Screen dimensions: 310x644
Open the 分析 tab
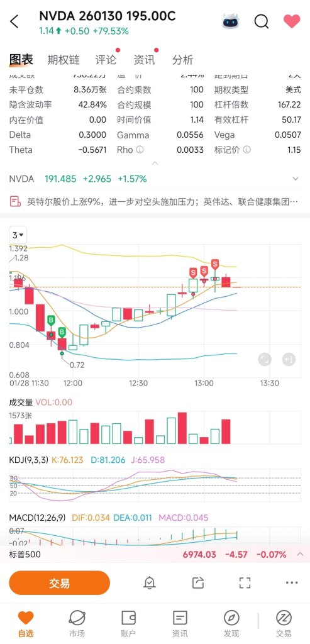click(182, 60)
